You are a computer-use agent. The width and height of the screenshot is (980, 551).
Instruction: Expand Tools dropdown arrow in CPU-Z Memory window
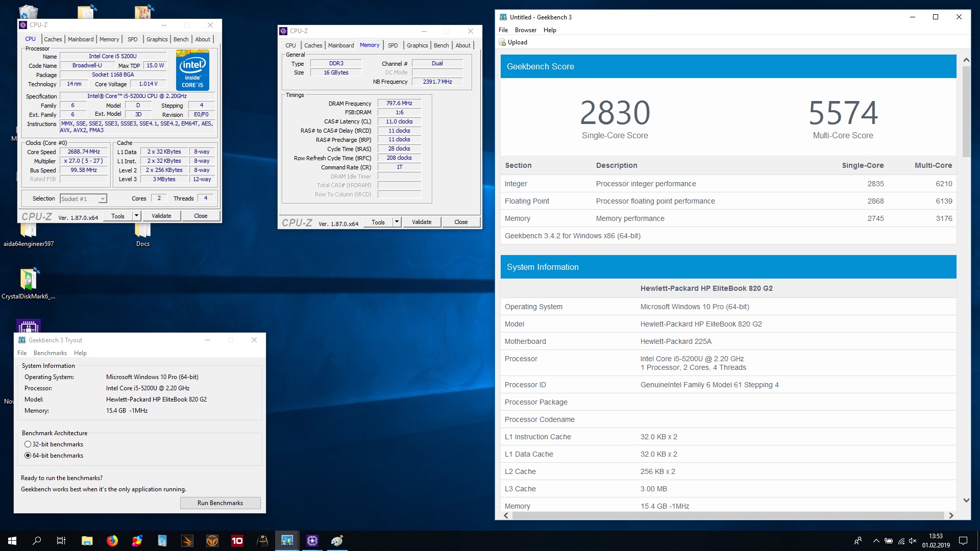click(397, 222)
